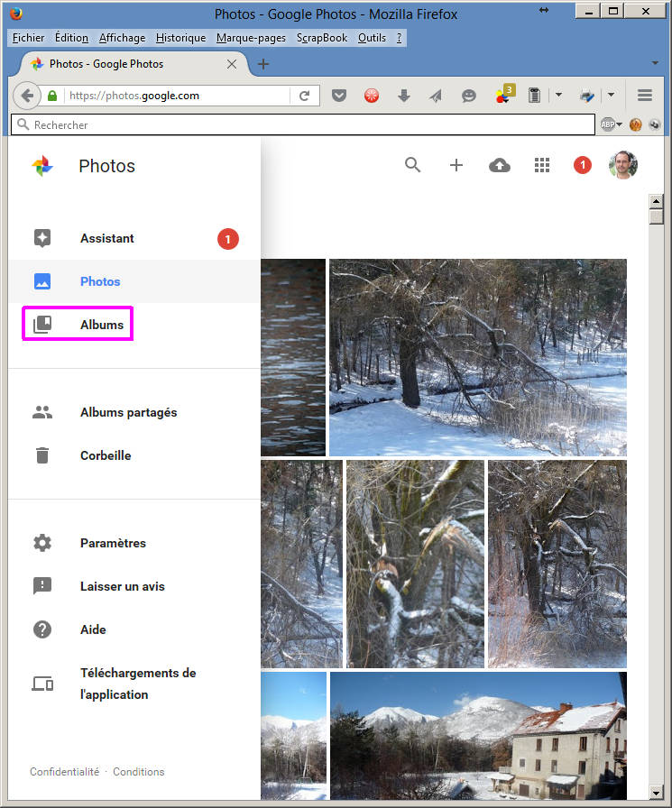Open the dark water ripple photo
The width and height of the screenshot is (672, 808).
[x=293, y=358]
